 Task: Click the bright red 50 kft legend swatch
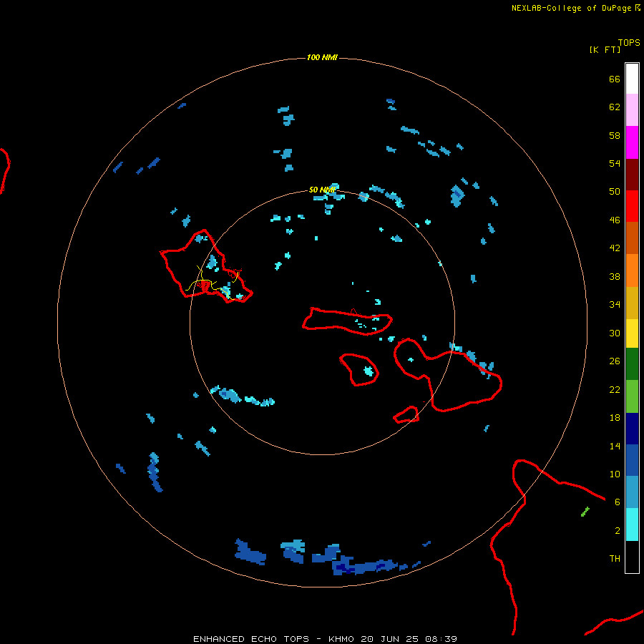coord(632,207)
